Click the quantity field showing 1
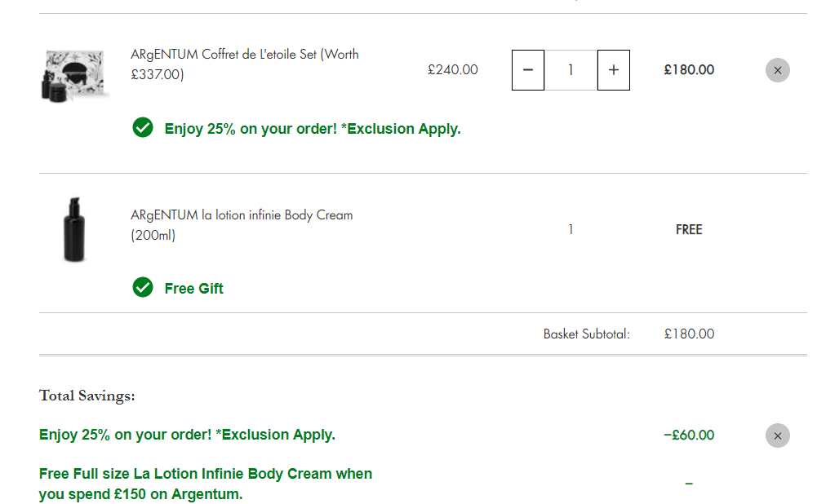826x504 pixels. pos(571,70)
